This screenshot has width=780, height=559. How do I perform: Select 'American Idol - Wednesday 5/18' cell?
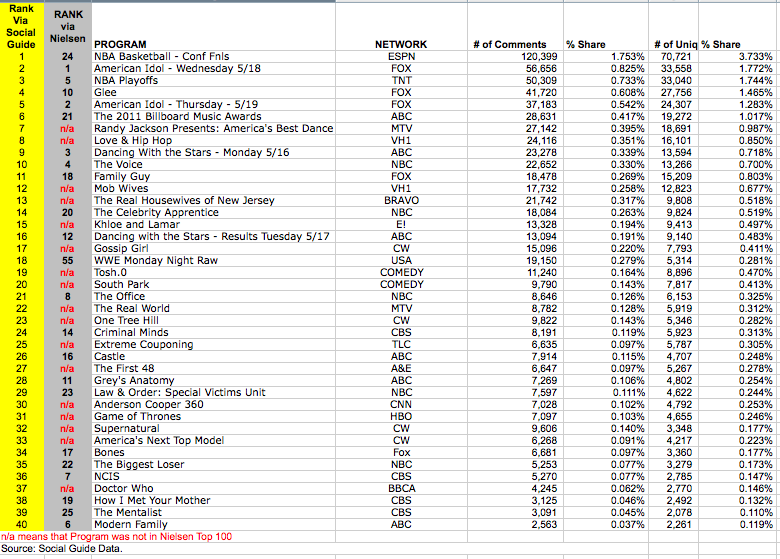(x=213, y=68)
